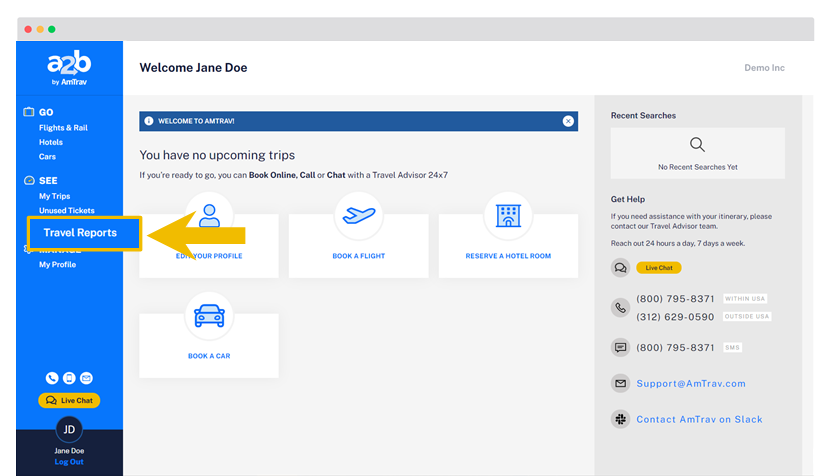The image size is (832, 476).
Task: Open My Profile in sidebar
Action: (x=57, y=265)
